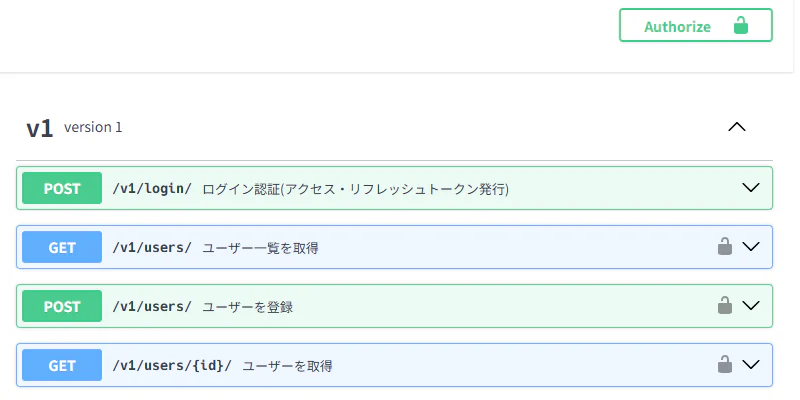
Task: Click the ユーザー一覧を取得 description text
Action: [260, 247]
